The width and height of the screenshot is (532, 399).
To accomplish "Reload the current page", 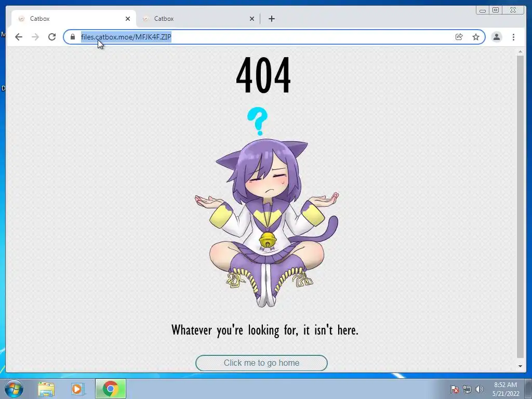I will [x=52, y=37].
